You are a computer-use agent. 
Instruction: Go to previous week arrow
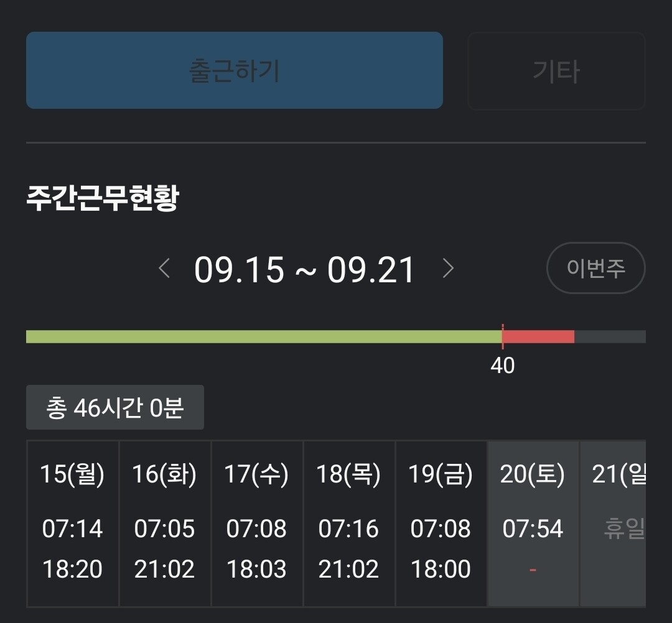coord(164,269)
